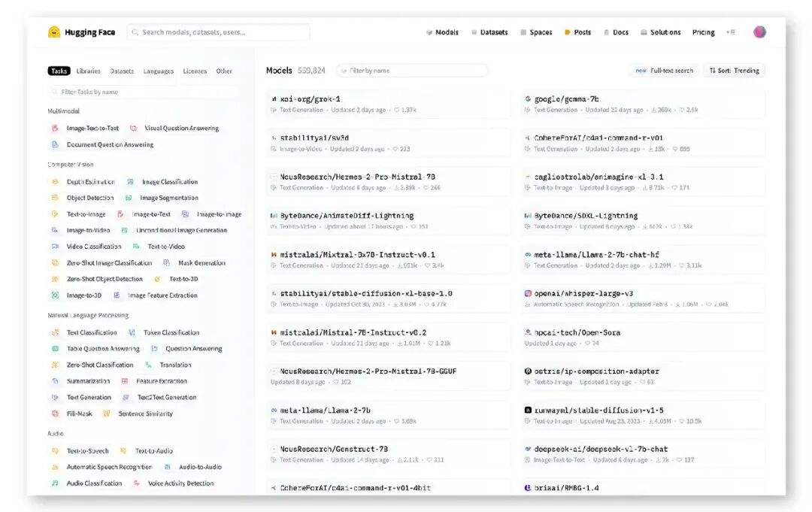
Task: Click the Text-to-3D task icon
Action: coord(157,279)
